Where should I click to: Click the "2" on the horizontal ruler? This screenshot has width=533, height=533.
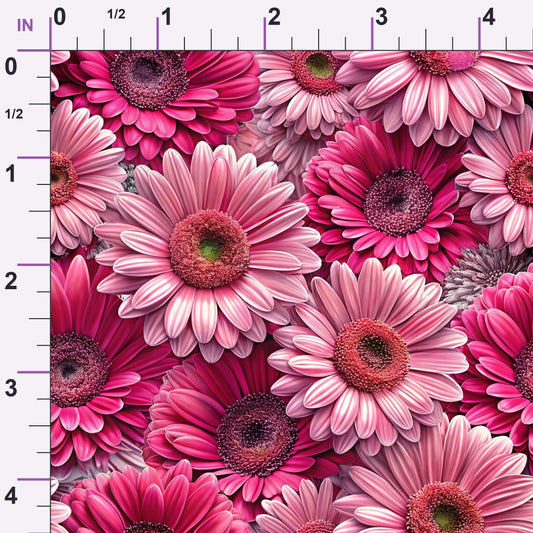pos(274,17)
